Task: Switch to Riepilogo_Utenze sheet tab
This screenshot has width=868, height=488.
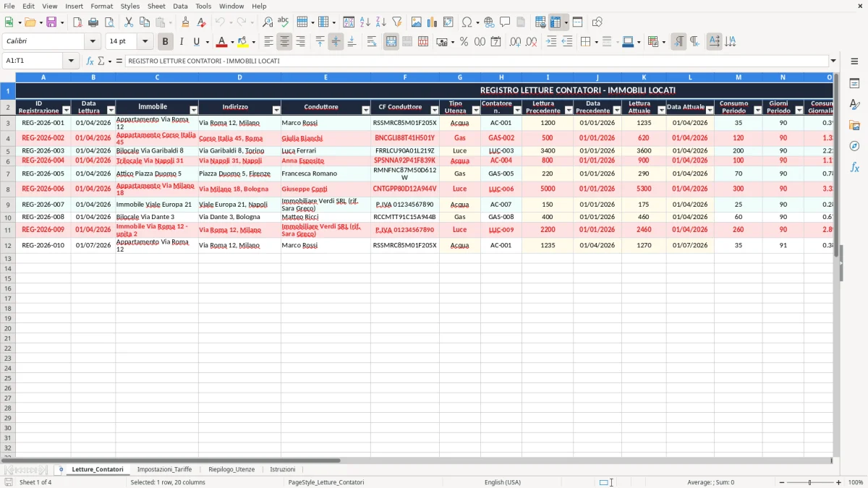Action: [x=231, y=469]
